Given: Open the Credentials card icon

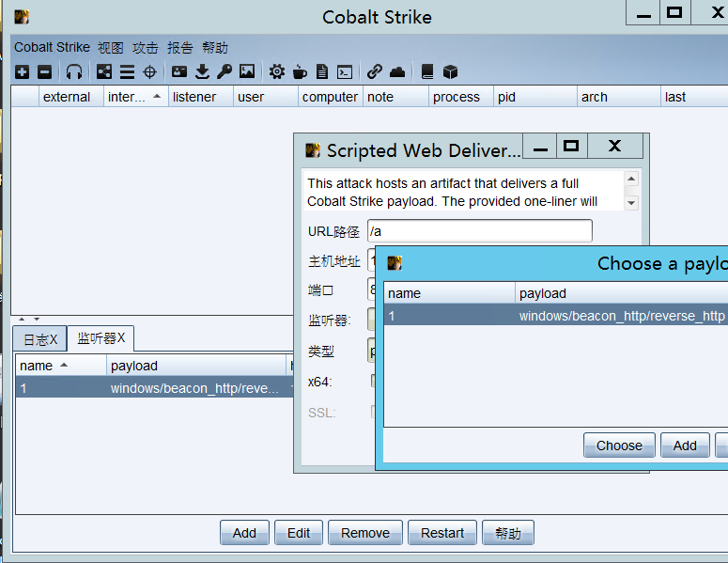Looking at the screenshot, I should 179,71.
